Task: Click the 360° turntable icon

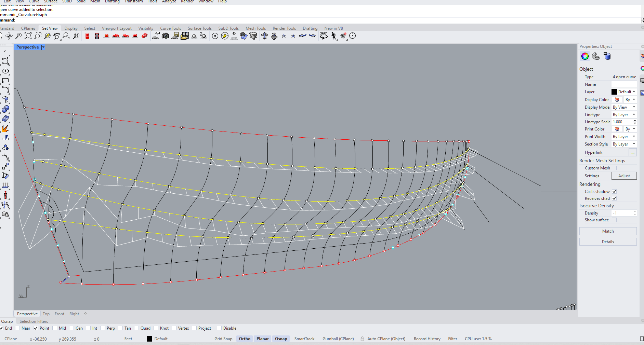Action: pos(324,36)
